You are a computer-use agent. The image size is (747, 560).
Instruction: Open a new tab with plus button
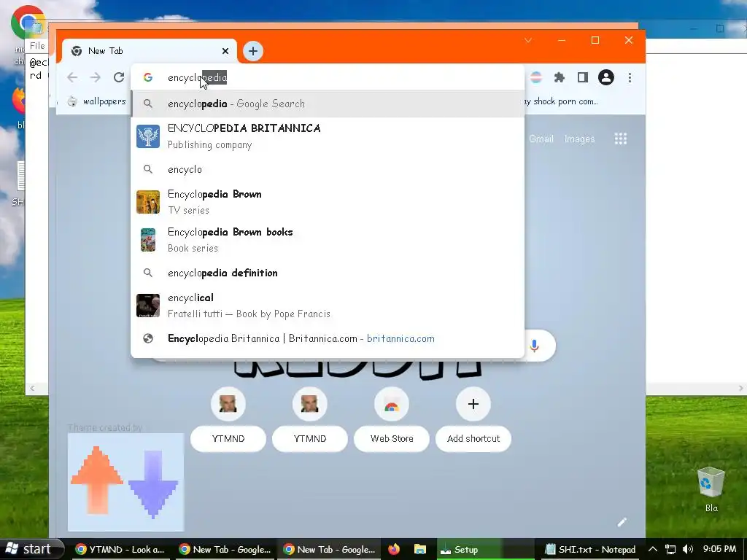pyautogui.click(x=253, y=51)
